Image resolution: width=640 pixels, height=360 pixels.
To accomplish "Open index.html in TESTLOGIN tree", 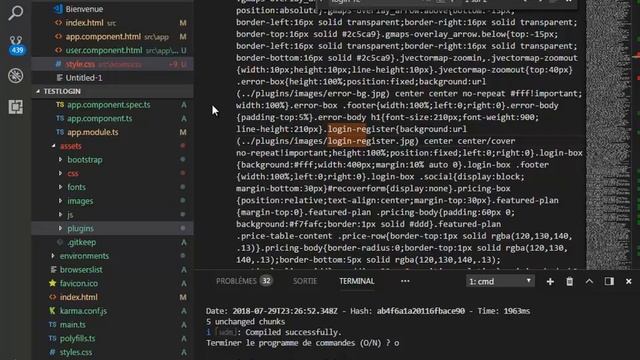I will pyautogui.click(x=112, y=297).
